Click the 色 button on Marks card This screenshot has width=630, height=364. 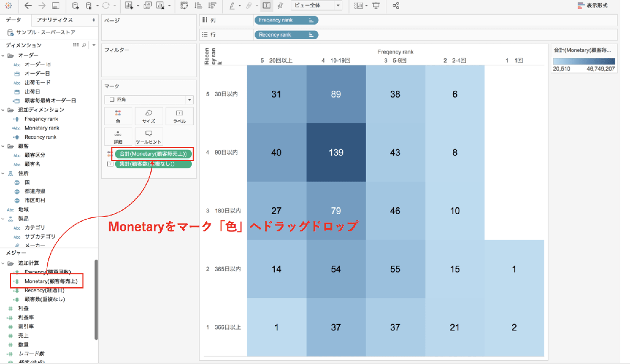(x=118, y=116)
